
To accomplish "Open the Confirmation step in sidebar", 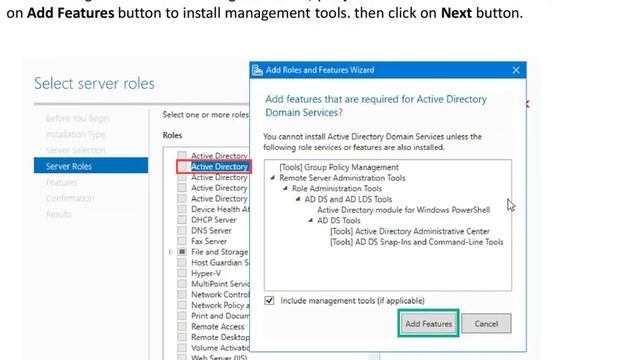I will 70,198.
